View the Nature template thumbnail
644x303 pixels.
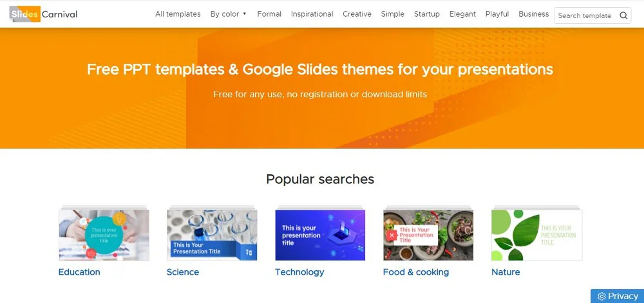tap(536, 235)
